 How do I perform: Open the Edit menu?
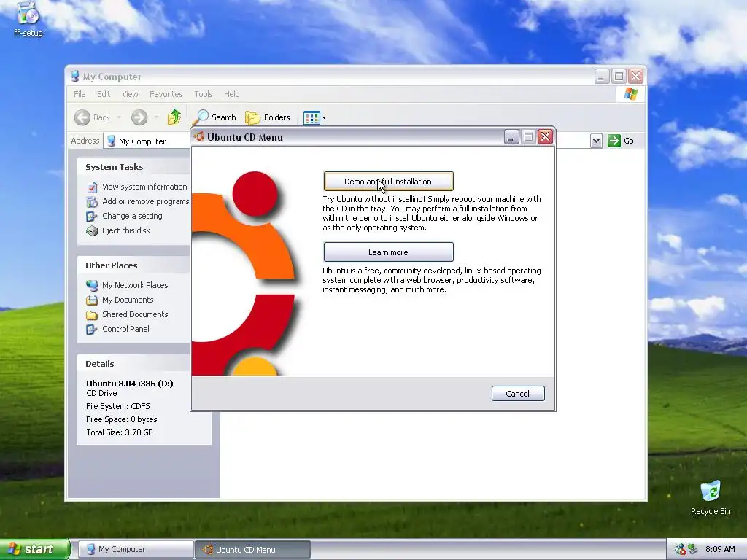(x=104, y=94)
